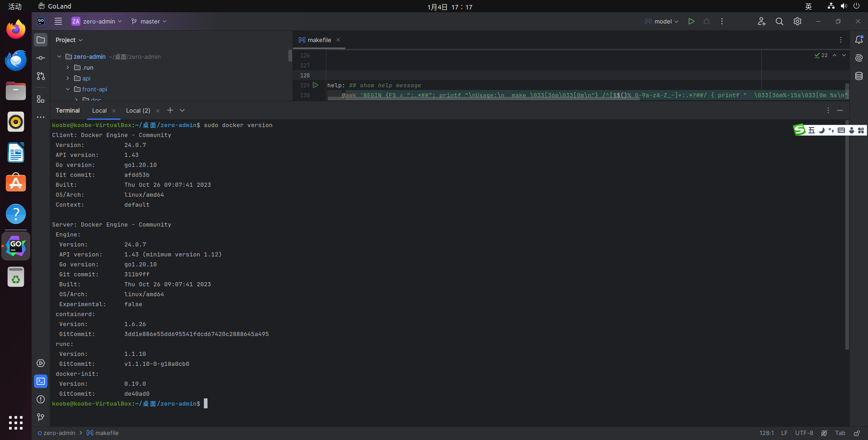Image resolution: width=868 pixels, height=440 pixels.
Task: Change Tab indent setting
Action: [x=840, y=433]
